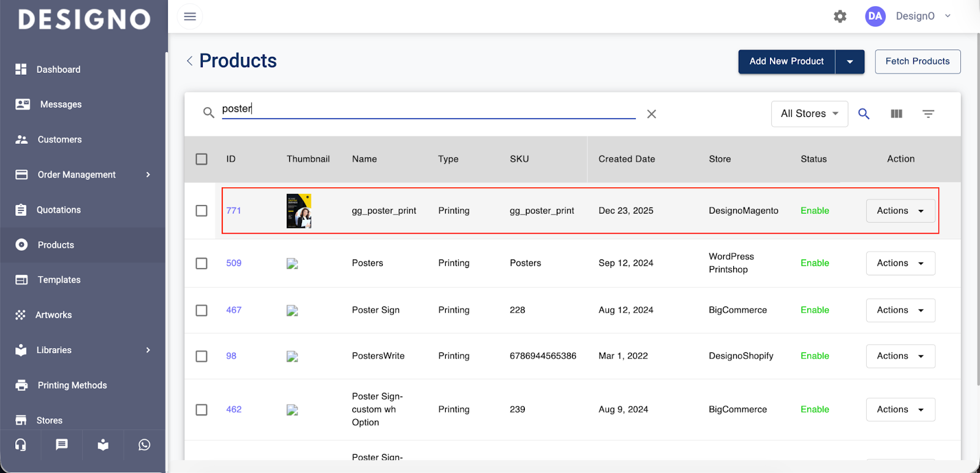Image resolution: width=980 pixels, height=473 pixels.
Task: Open the All Stores dropdown
Action: [809, 114]
